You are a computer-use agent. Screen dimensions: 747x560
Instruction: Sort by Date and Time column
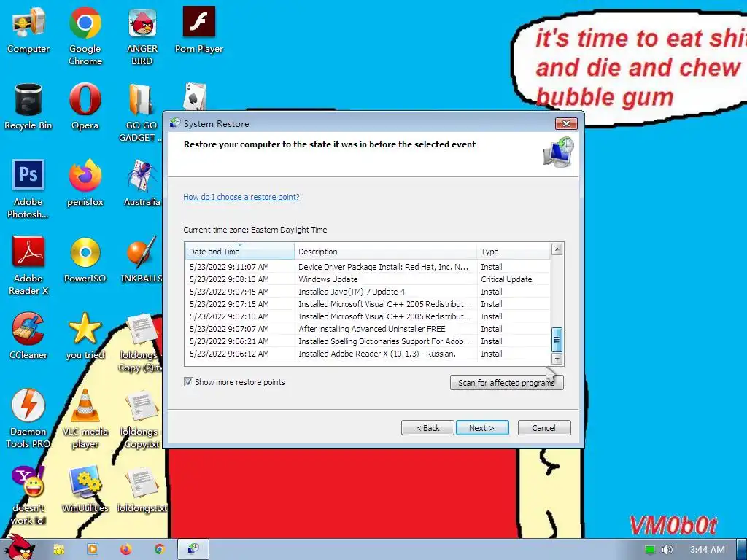239,252
